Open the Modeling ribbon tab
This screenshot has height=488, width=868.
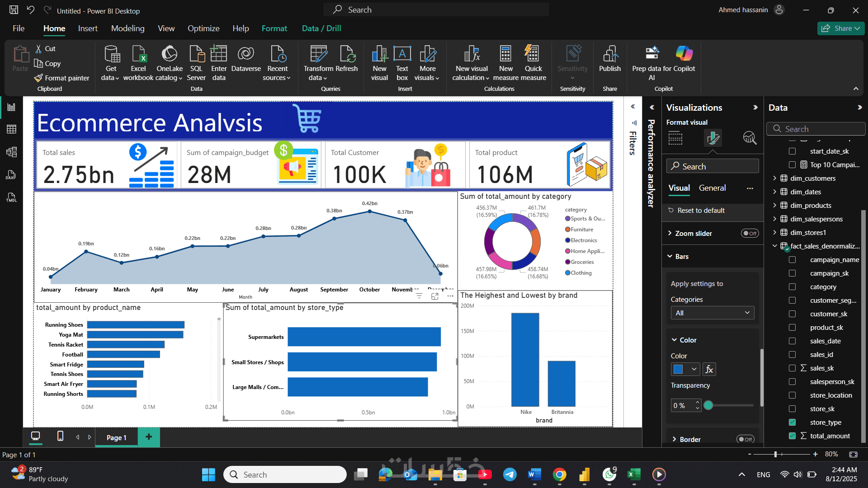coord(127,28)
